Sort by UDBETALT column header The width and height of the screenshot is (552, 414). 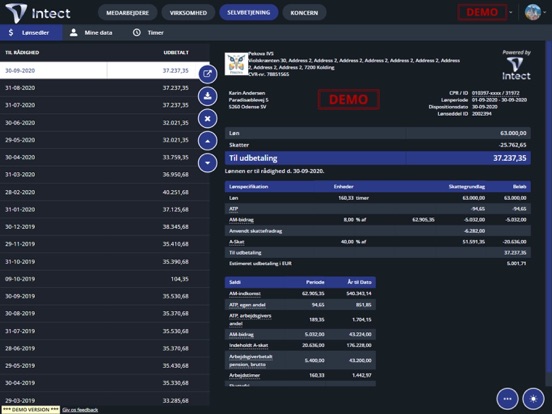tap(176, 52)
